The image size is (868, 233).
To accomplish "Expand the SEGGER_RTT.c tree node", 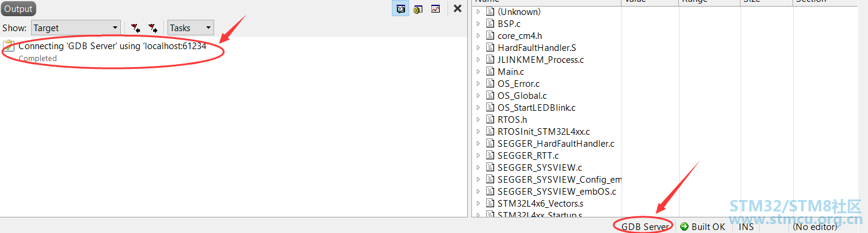I will pyautogui.click(x=478, y=155).
